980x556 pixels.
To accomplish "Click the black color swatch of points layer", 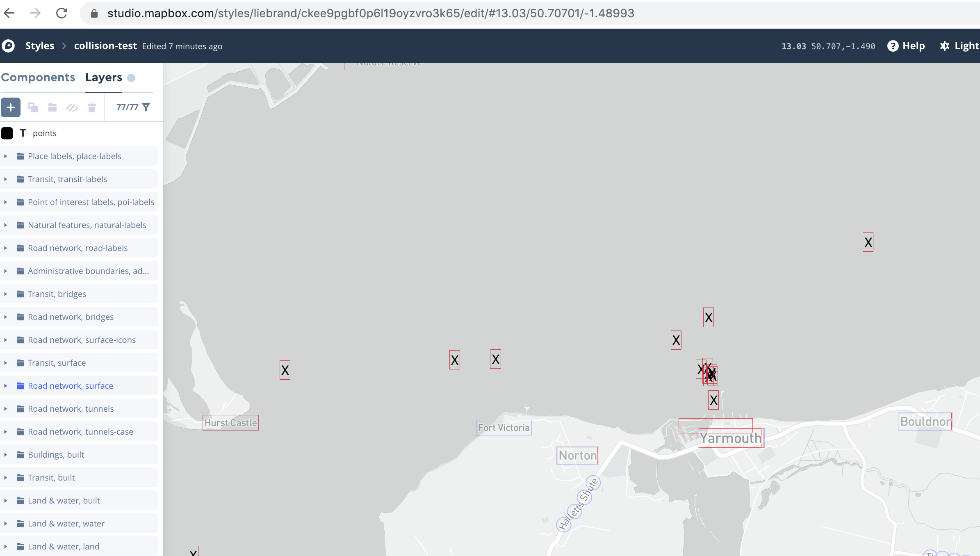I will click(7, 133).
